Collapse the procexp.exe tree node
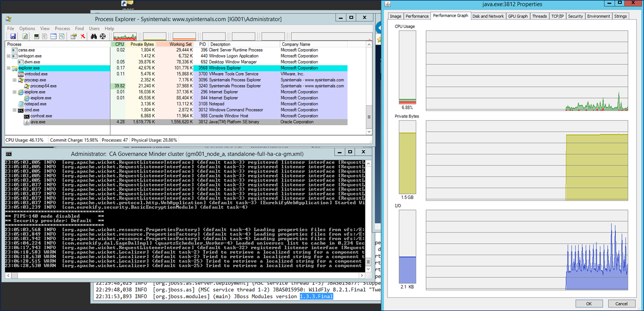This screenshot has height=311, width=644. (x=15, y=80)
